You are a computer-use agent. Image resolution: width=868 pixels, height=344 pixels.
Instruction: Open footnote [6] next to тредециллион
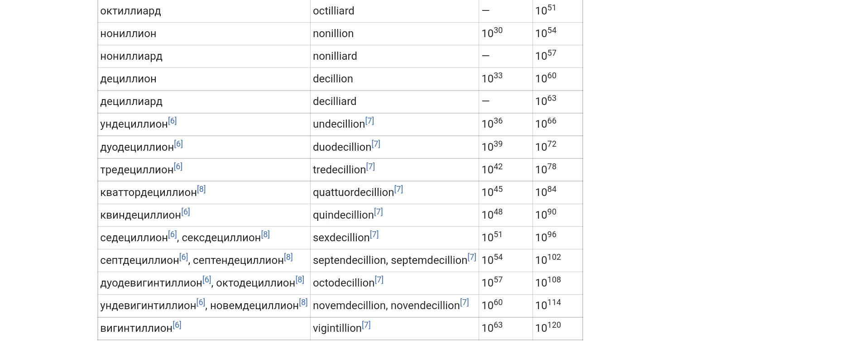click(178, 167)
